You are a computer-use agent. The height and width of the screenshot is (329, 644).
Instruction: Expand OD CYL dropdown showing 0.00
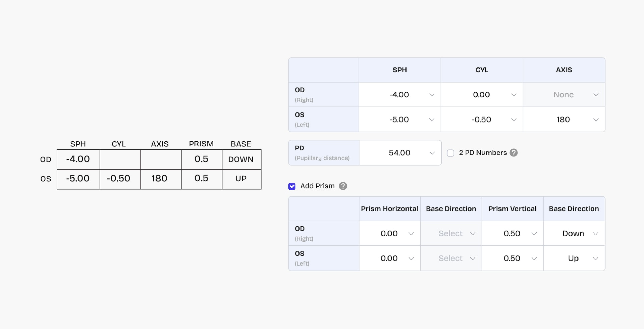(x=482, y=95)
